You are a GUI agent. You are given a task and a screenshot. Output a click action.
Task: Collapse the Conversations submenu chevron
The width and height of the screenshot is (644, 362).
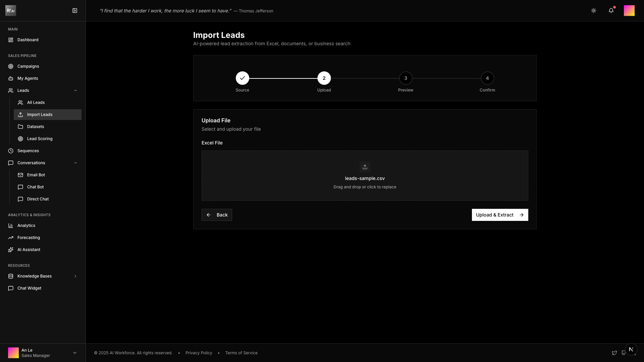[75, 163]
